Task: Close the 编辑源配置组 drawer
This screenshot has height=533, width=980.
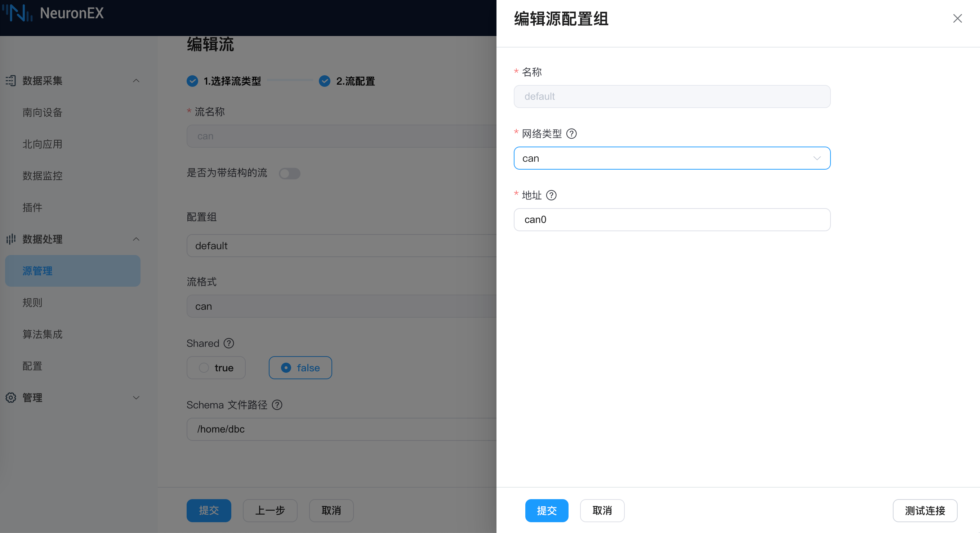Action: [x=957, y=19]
